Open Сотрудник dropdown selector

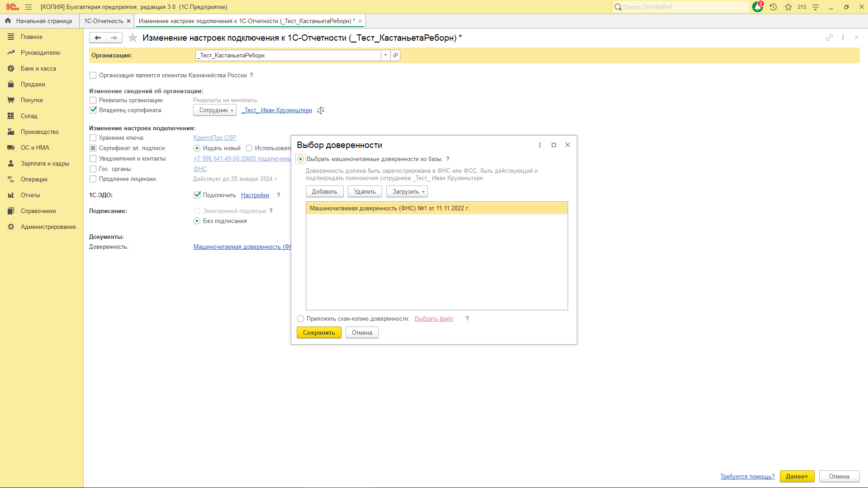(x=215, y=110)
